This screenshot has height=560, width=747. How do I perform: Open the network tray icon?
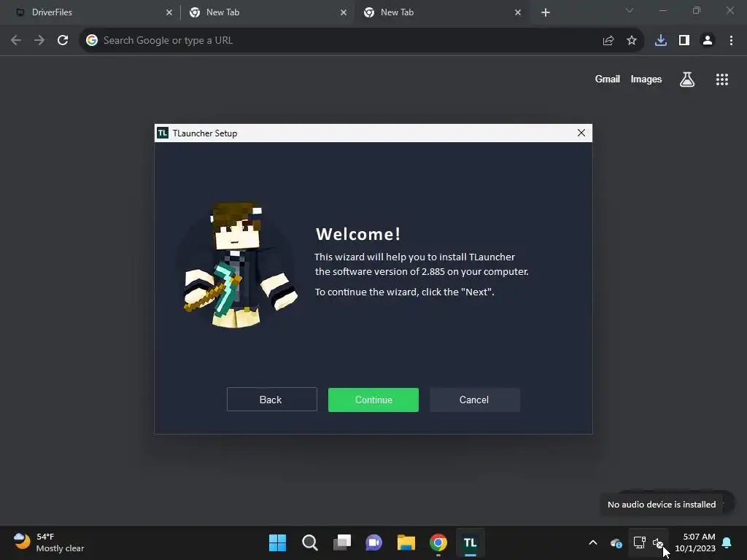(639, 542)
